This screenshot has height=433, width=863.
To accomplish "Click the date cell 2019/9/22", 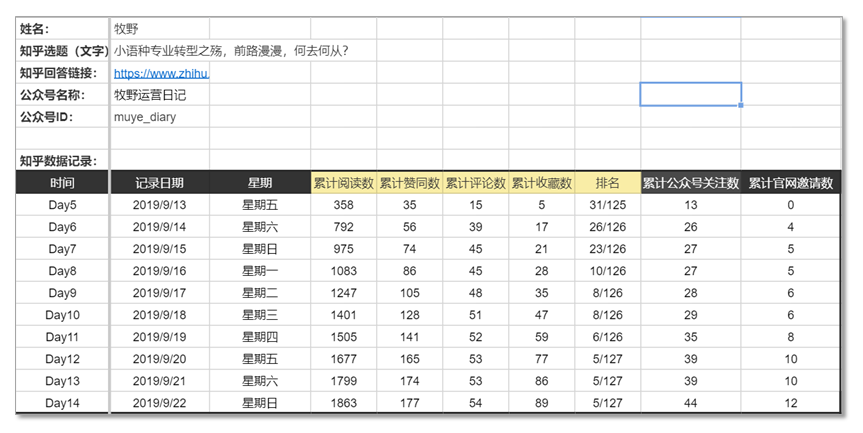I will coord(160,403).
